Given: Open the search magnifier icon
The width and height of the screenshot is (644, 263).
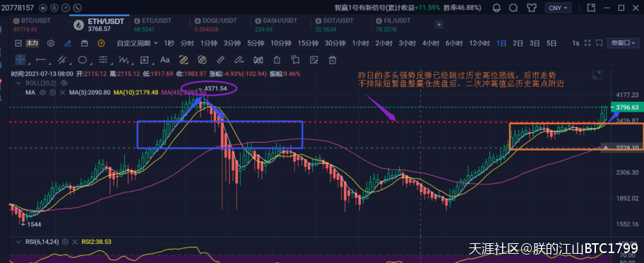Looking at the screenshot, I should point(513,7).
